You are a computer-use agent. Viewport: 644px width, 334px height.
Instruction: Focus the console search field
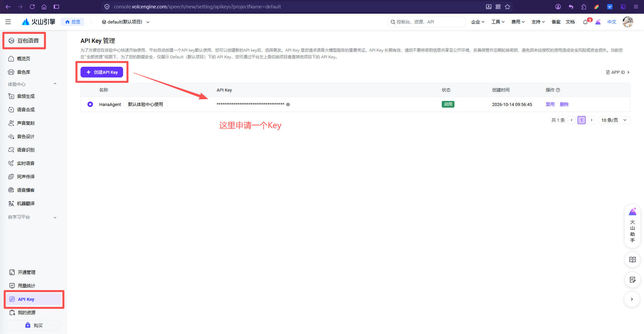pyautogui.click(x=427, y=22)
